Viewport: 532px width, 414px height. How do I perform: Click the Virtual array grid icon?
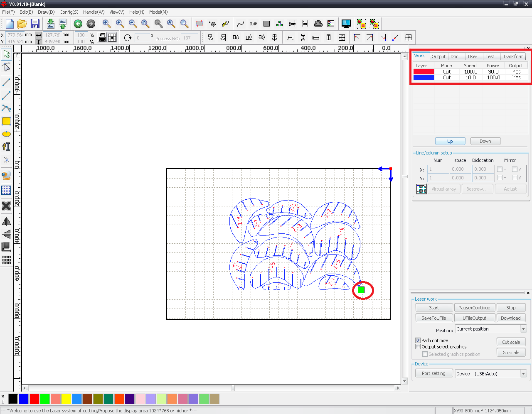coord(421,189)
